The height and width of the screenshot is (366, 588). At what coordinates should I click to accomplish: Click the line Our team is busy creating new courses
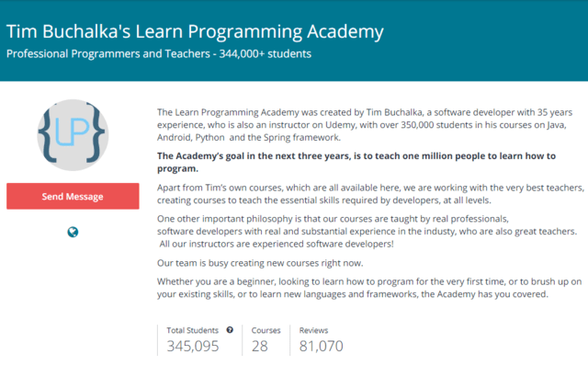tap(260, 263)
